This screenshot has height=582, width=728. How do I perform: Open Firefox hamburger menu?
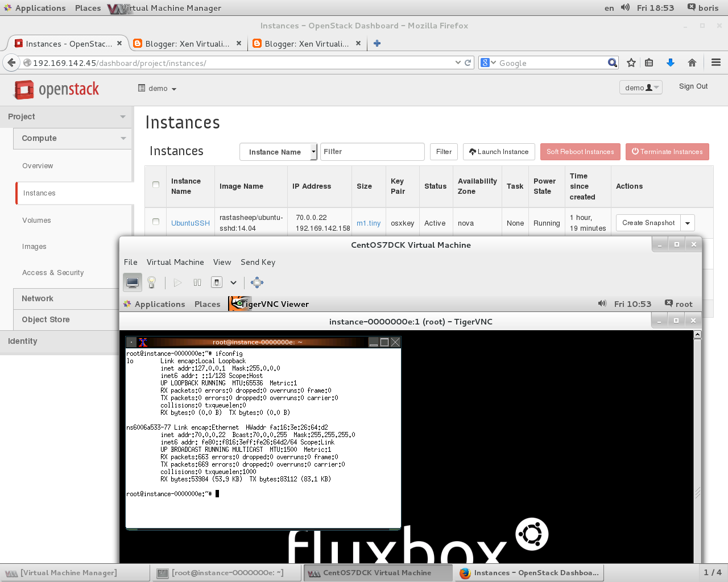716,63
